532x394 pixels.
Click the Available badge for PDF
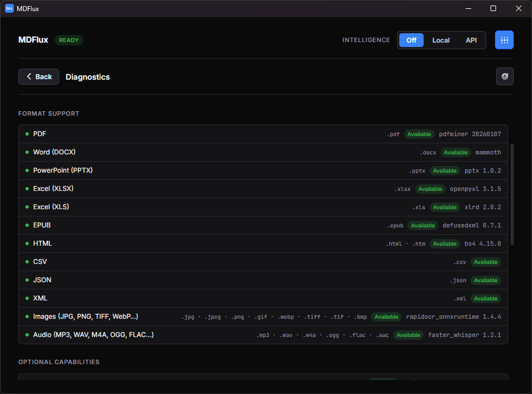pos(419,134)
